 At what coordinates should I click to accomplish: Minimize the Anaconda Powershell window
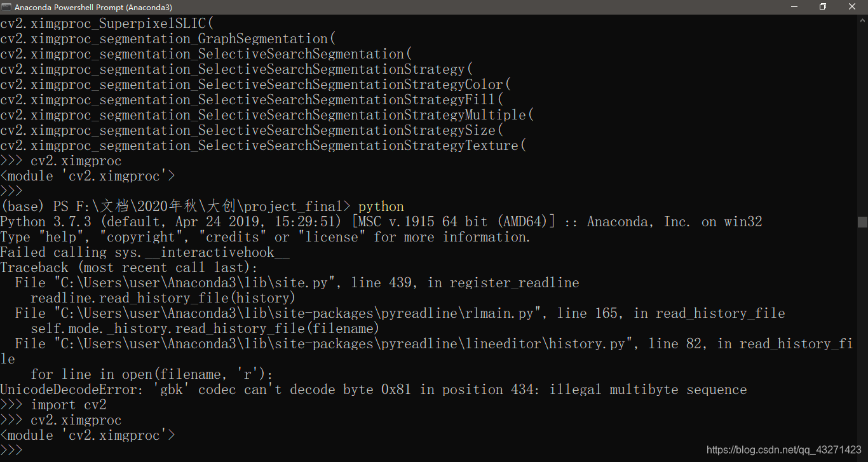pyautogui.click(x=795, y=6)
